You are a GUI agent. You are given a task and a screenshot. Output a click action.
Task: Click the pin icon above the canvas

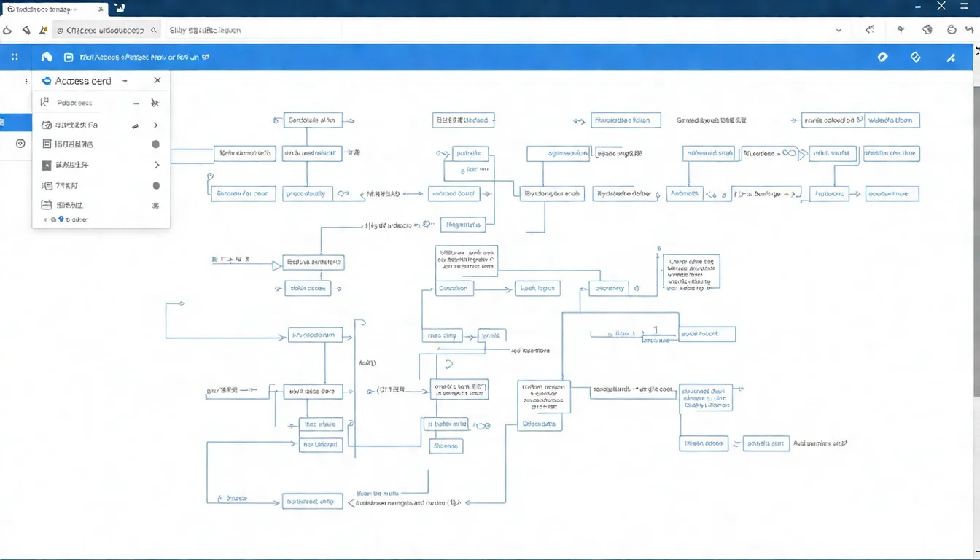tap(901, 29)
